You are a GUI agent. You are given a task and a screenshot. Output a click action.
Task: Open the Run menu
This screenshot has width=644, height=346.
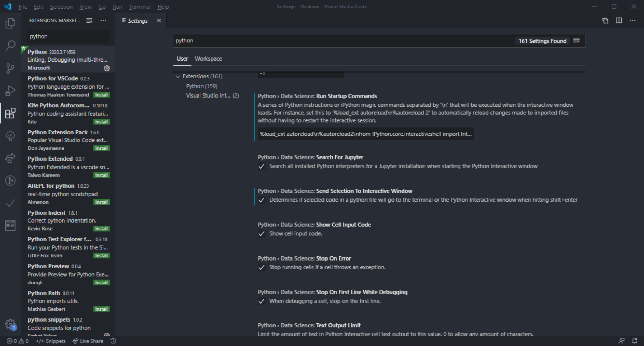pyautogui.click(x=117, y=7)
